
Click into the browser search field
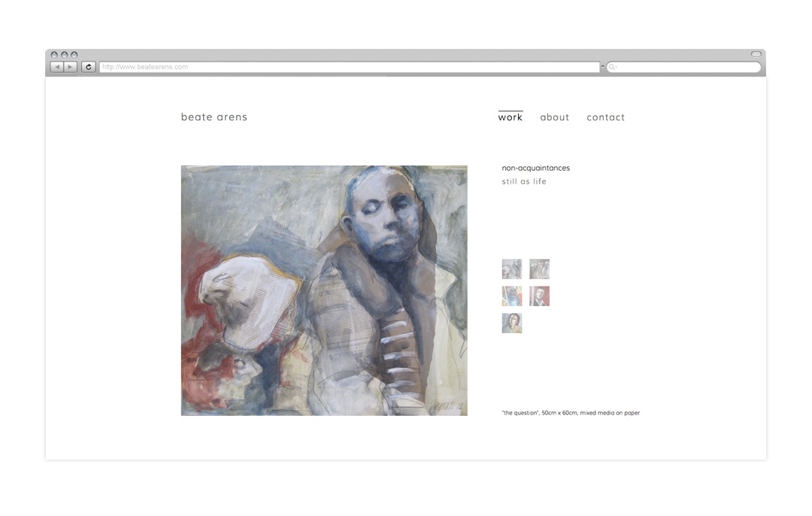[683, 67]
